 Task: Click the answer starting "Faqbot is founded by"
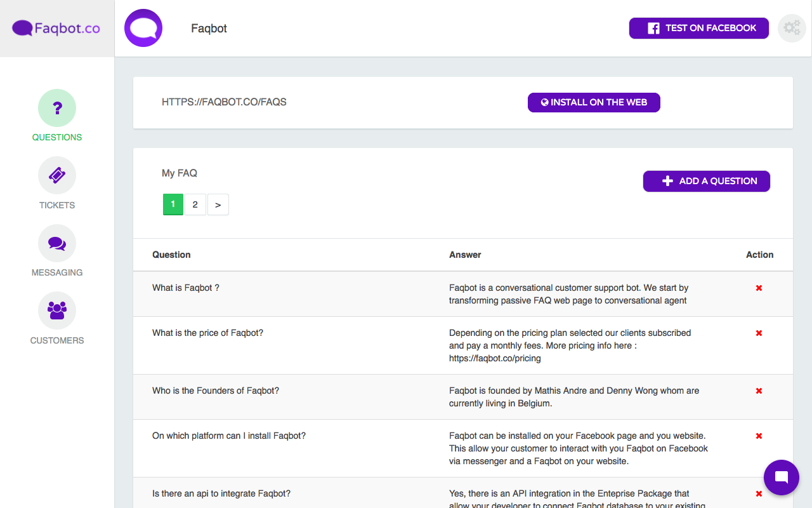574,397
